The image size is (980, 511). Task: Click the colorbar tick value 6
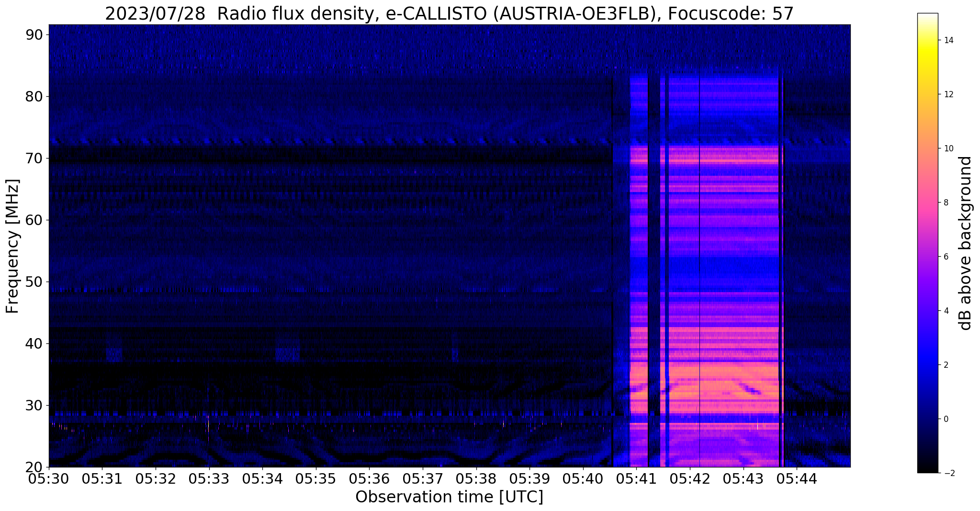click(x=945, y=257)
